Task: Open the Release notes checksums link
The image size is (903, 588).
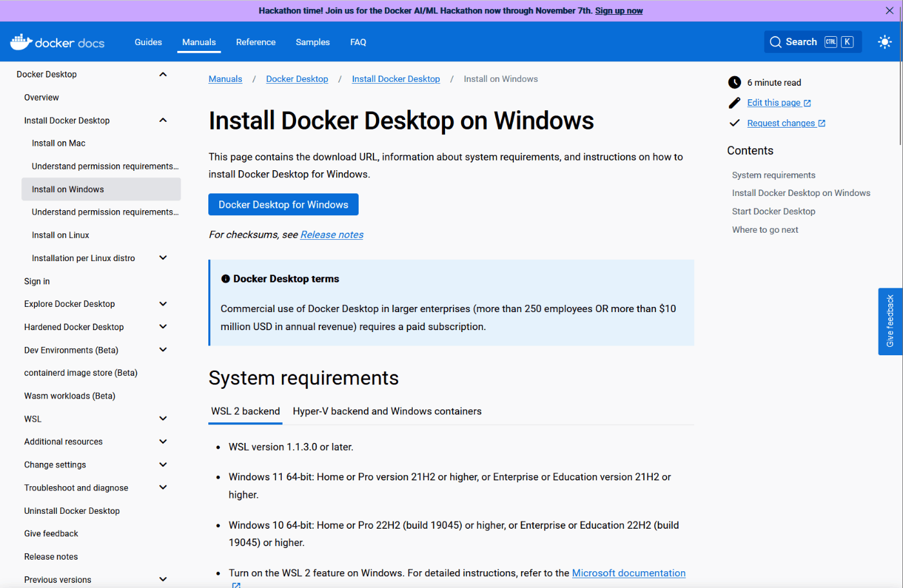Action: [332, 235]
